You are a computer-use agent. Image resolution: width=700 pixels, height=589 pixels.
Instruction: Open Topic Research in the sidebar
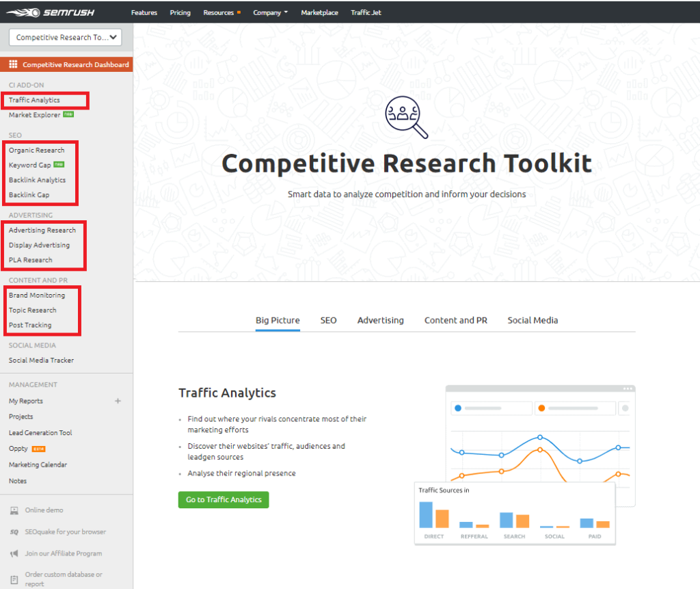click(x=33, y=310)
